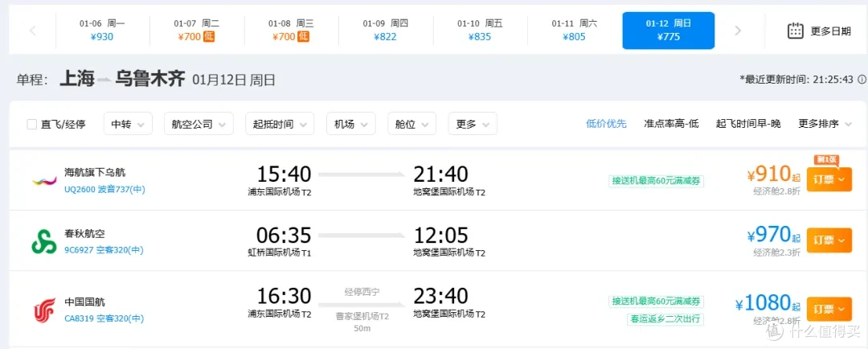This screenshot has width=868, height=349.
Task: Click the 春运返乡二次出行 tag
Action: (x=665, y=318)
